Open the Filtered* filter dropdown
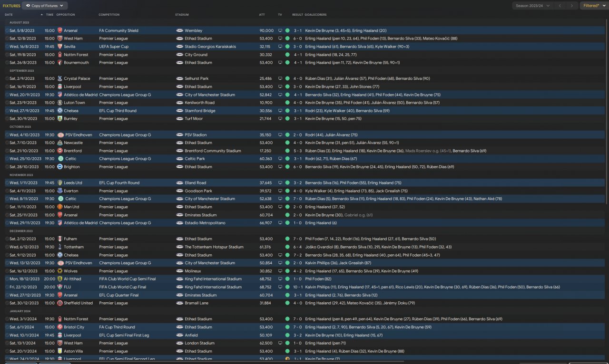This screenshot has height=364, width=609. [x=593, y=6]
